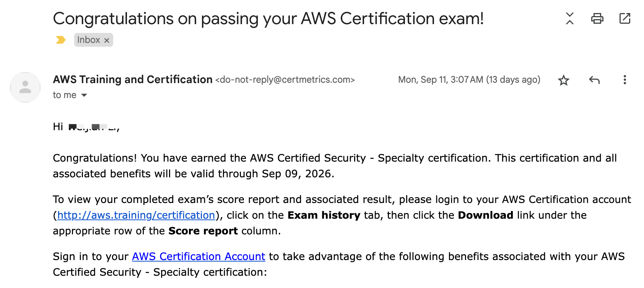Image resolution: width=644 pixels, height=288 pixels.
Task: Click the email subject heading
Action: [268, 18]
